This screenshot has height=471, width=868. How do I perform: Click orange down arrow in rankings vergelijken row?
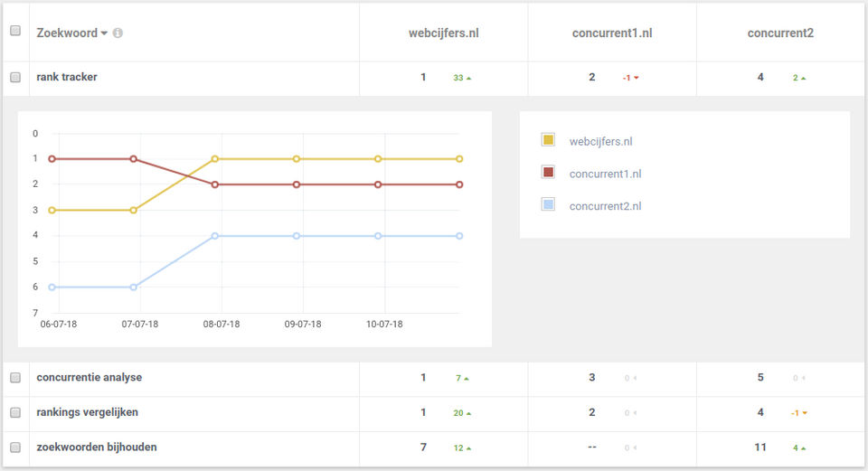coord(805,413)
